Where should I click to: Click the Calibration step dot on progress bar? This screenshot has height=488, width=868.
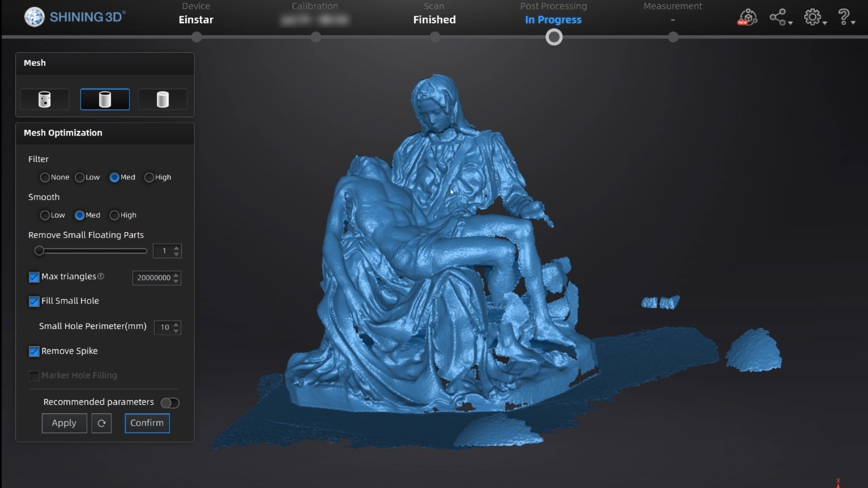[x=316, y=37]
